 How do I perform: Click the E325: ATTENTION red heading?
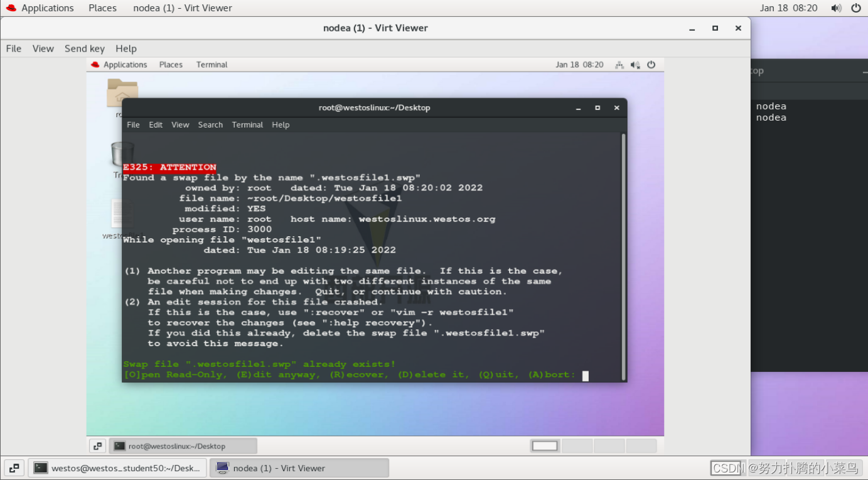[x=169, y=167]
